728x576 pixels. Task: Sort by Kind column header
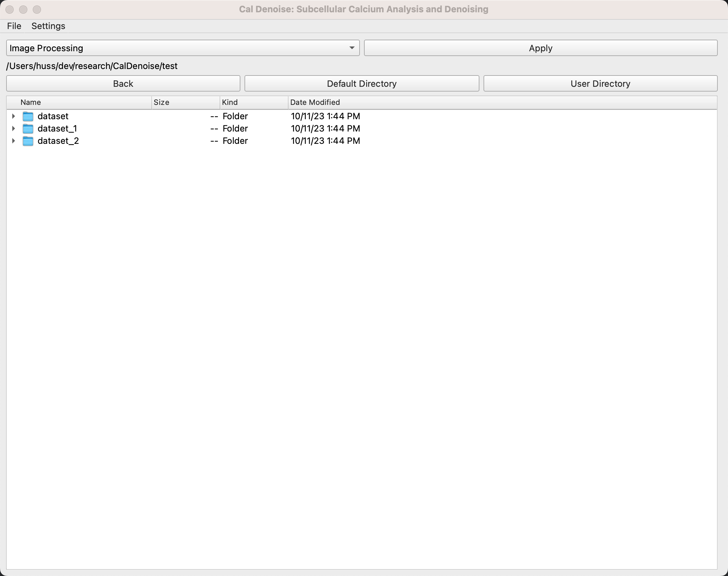230,102
